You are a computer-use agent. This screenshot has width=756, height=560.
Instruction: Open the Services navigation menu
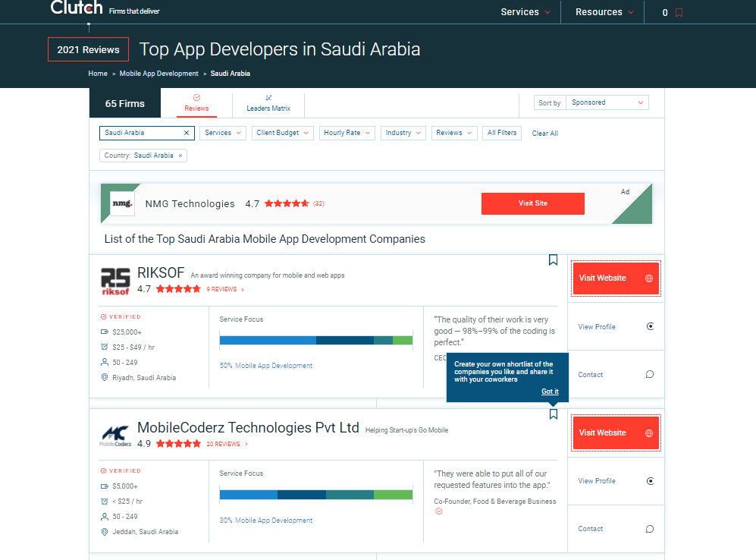pyautogui.click(x=525, y=12)
